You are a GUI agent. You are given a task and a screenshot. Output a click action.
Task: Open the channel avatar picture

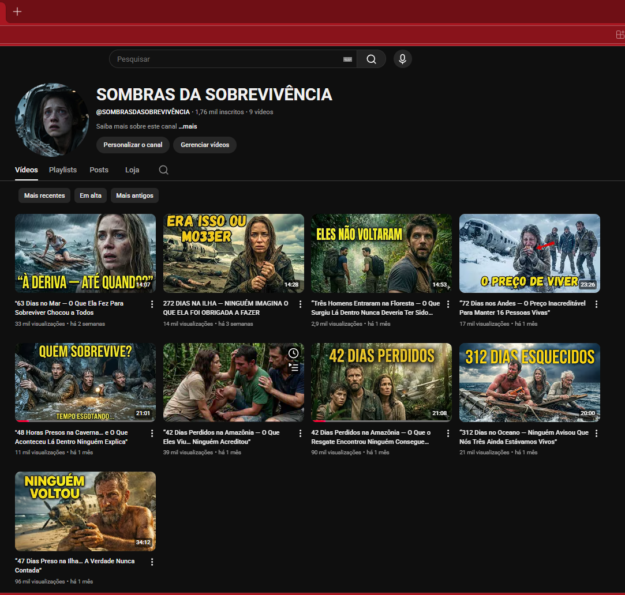tap(52, 120)
